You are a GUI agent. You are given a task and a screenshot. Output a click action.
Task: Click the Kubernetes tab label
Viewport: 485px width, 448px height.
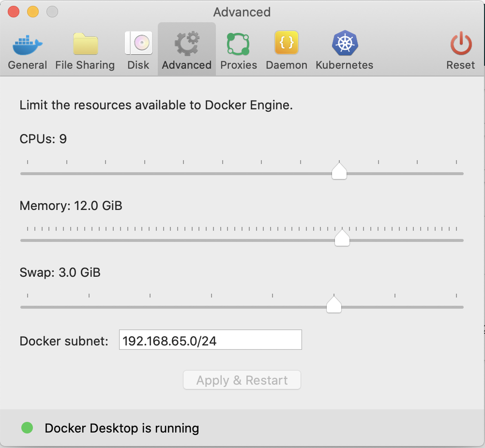pyautogui.click(x=344, y=65)
